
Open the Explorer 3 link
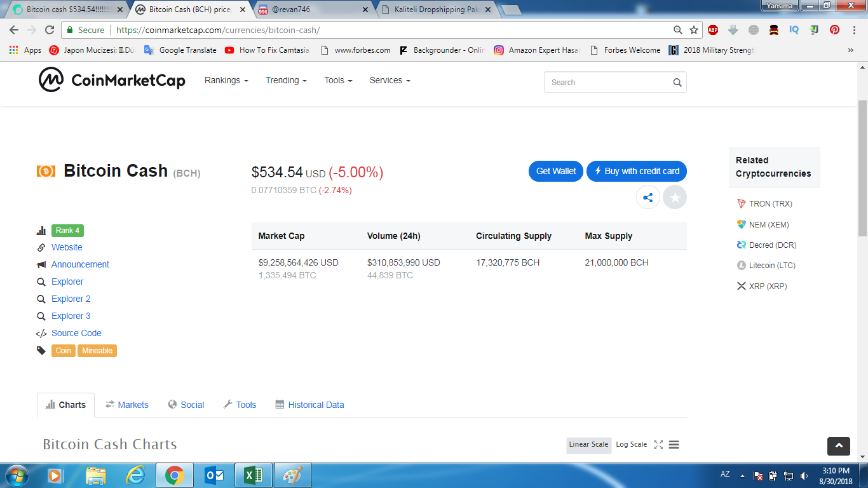coord(71,316)
